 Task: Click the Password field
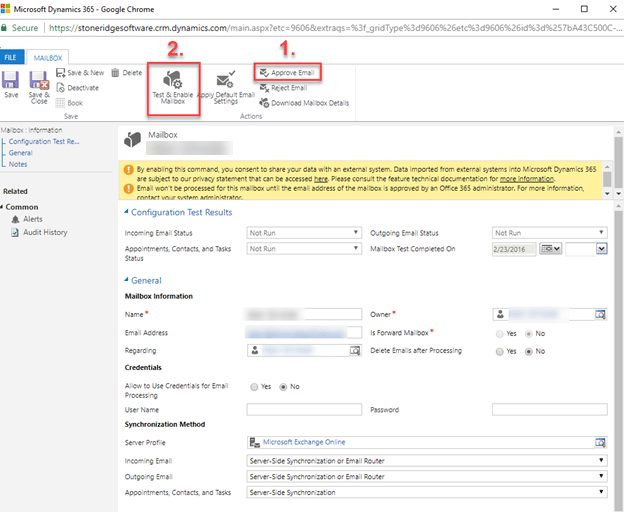550,409
